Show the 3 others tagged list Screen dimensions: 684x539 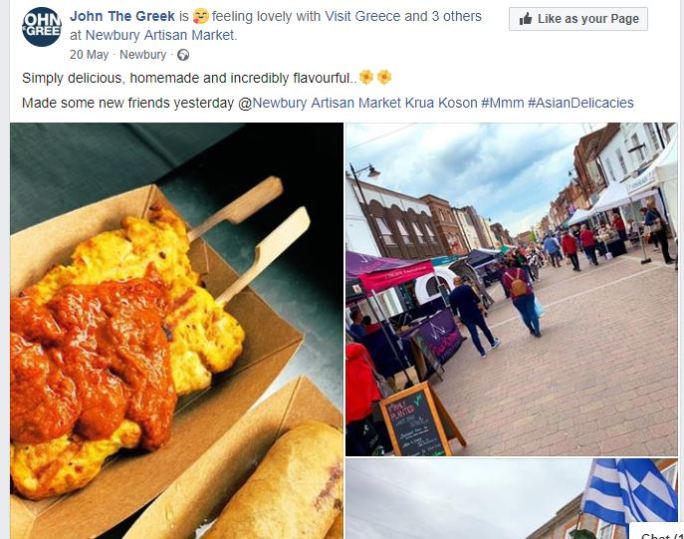coord(457,17)
